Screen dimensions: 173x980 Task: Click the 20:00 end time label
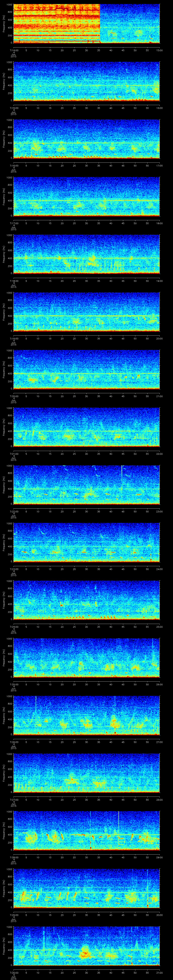pos(159,339)
